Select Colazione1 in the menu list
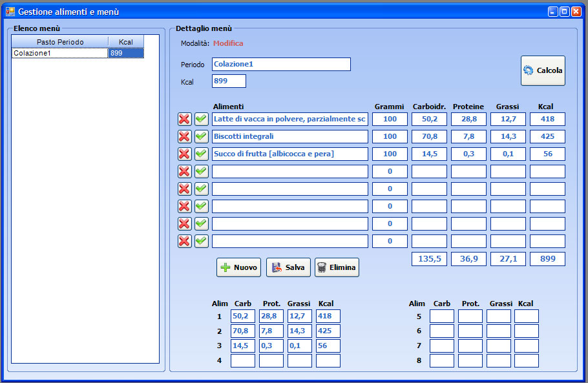 tap(59, 53)
